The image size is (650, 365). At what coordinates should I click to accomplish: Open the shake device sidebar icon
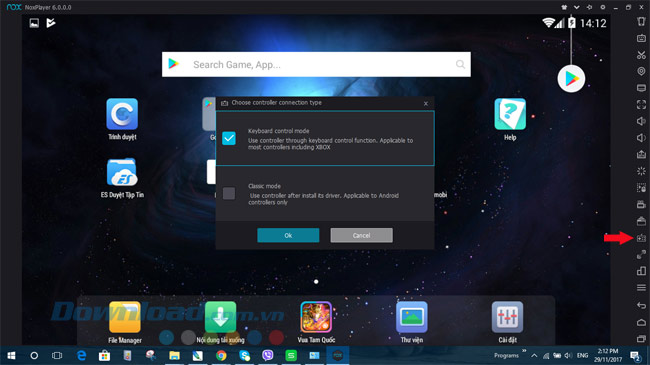[641, 22]
